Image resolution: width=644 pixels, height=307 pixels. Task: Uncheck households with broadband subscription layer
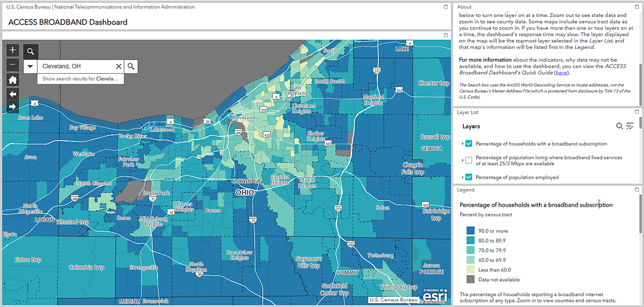coord(469,144)
